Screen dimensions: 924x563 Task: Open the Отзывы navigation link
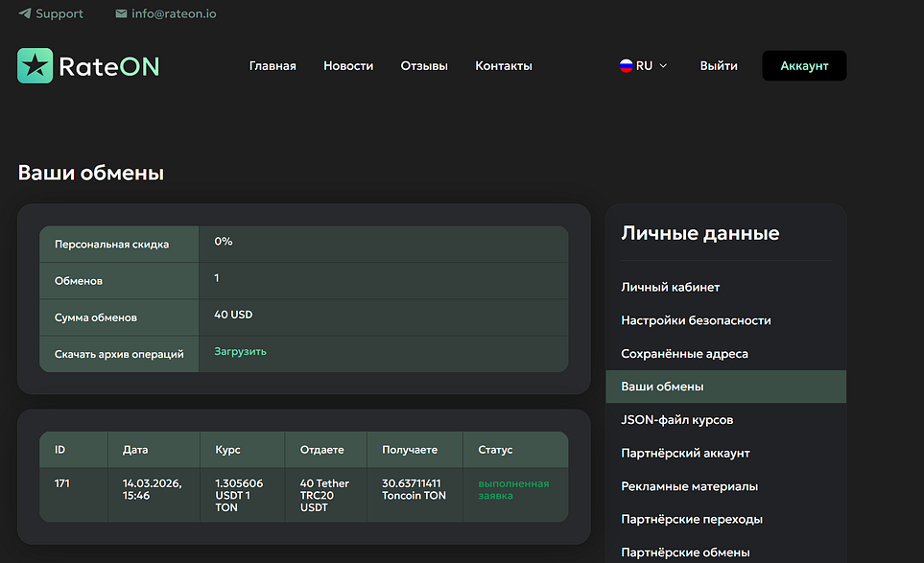(x=424, y=66)
